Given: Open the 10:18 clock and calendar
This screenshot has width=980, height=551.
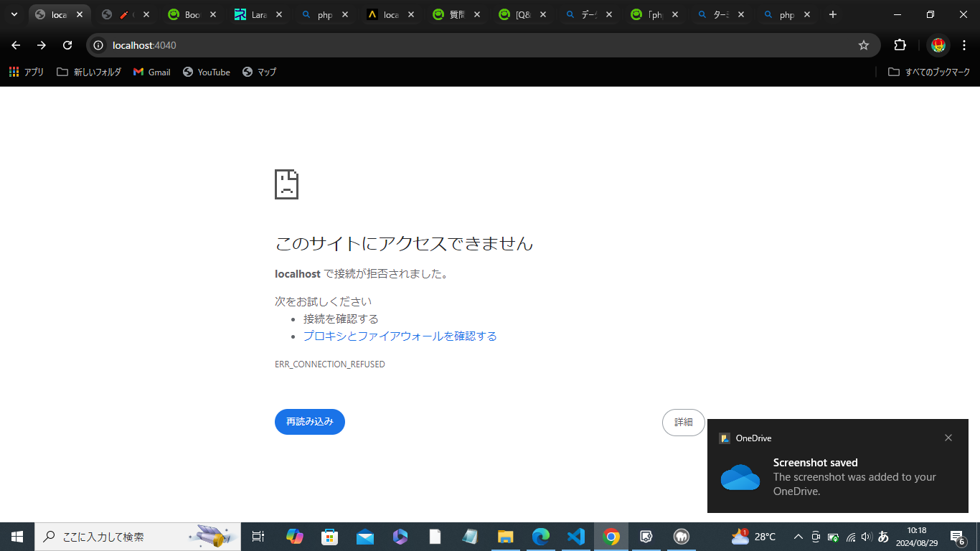Looking at the screenshot, I should [917, 537].
